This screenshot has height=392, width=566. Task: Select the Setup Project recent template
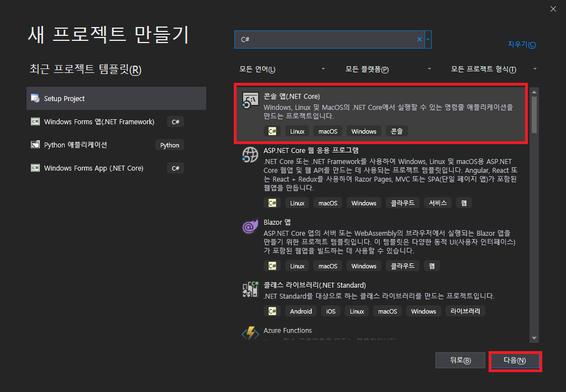coord(116,98)
